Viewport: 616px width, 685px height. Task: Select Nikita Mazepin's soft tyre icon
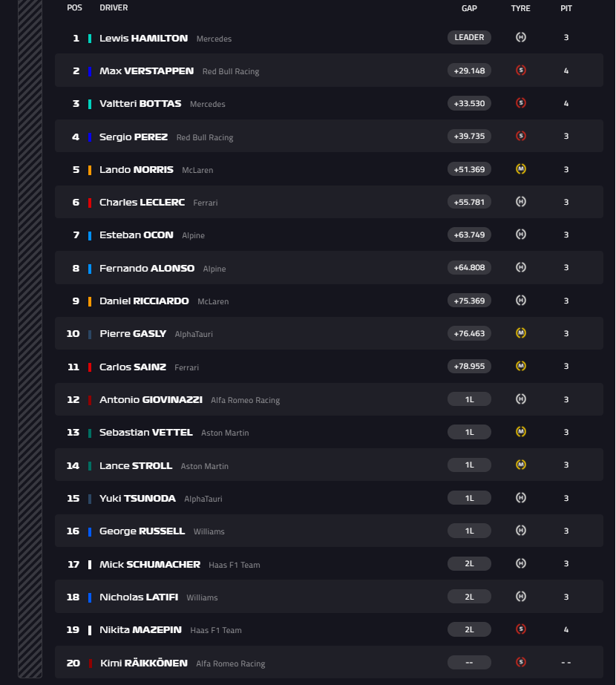(x=521, y=629)
